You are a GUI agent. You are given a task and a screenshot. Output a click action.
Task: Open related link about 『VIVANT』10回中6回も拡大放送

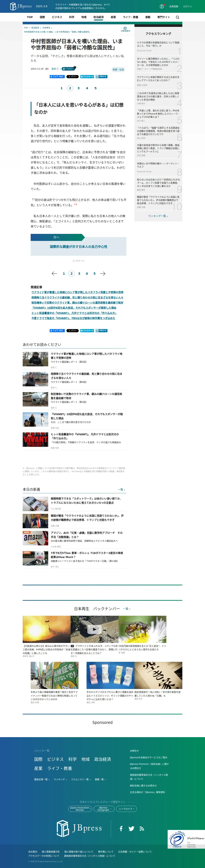click(x=74, y=308)
